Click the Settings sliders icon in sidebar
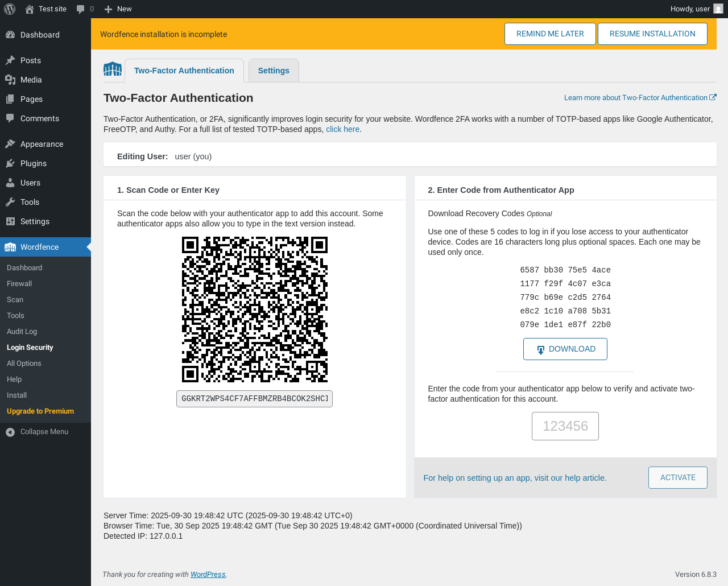The width and height of the screenshot is (728, 586). (10, 221)
